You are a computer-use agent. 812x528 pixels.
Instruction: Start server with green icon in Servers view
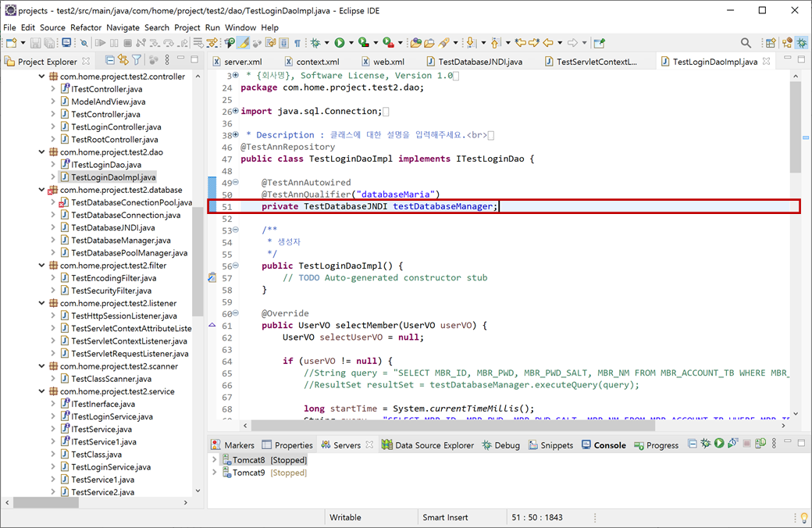[x=719, y=443]
